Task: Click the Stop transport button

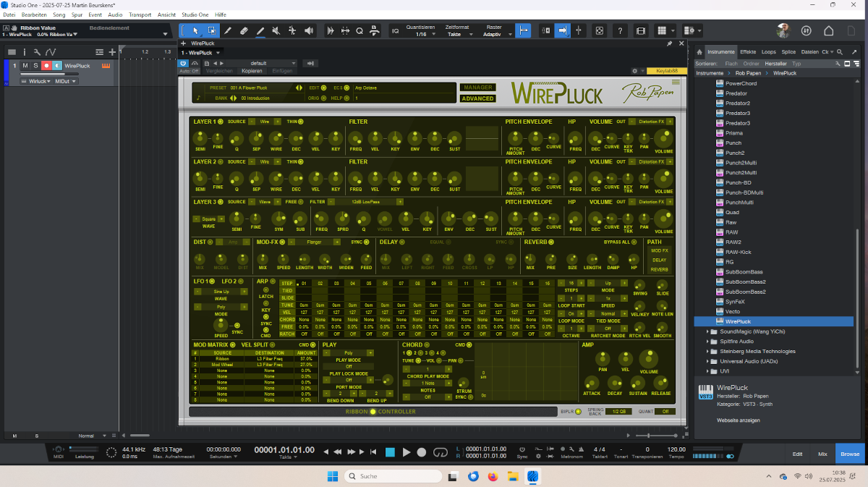Action: [x=390, y=452]
